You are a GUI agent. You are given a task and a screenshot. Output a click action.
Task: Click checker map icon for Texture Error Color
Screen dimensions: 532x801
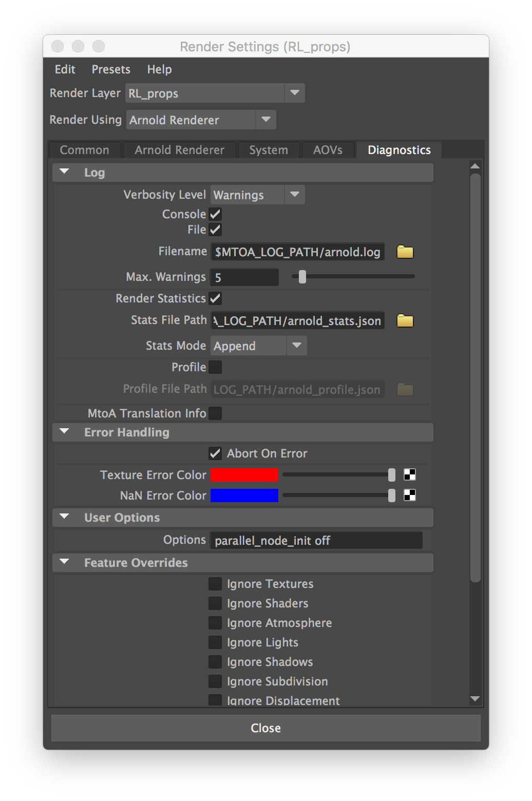point(409,475)
